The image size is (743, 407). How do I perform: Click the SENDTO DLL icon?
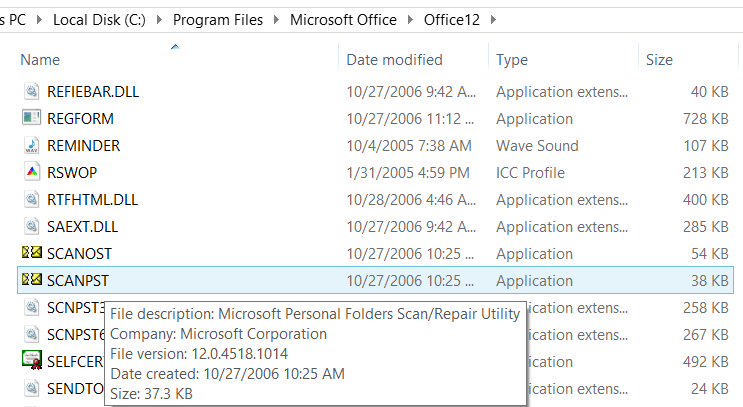[32, 388]
